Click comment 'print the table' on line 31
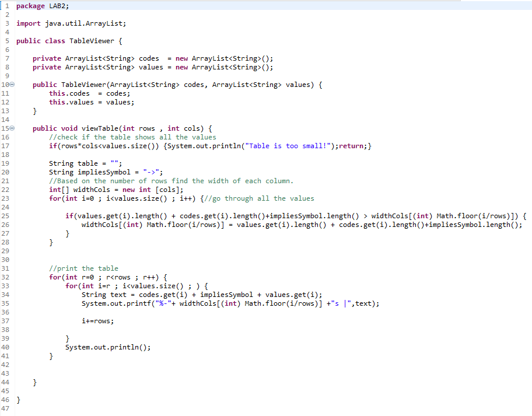Screen dimensions: 532x416 click(83, 268)
